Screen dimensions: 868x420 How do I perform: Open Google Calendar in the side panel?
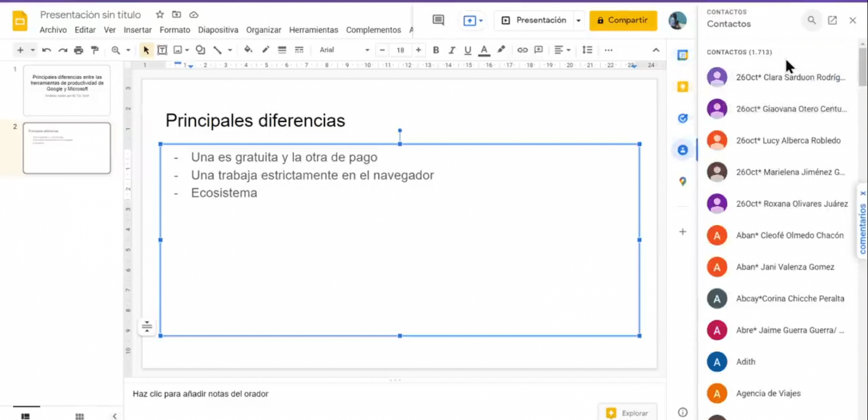683,55
